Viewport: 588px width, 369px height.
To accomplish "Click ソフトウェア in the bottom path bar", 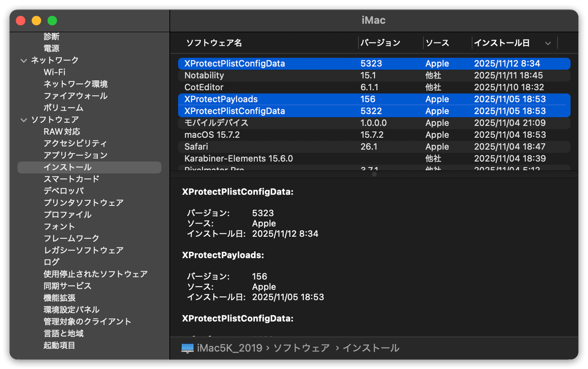I will point(301,348).
